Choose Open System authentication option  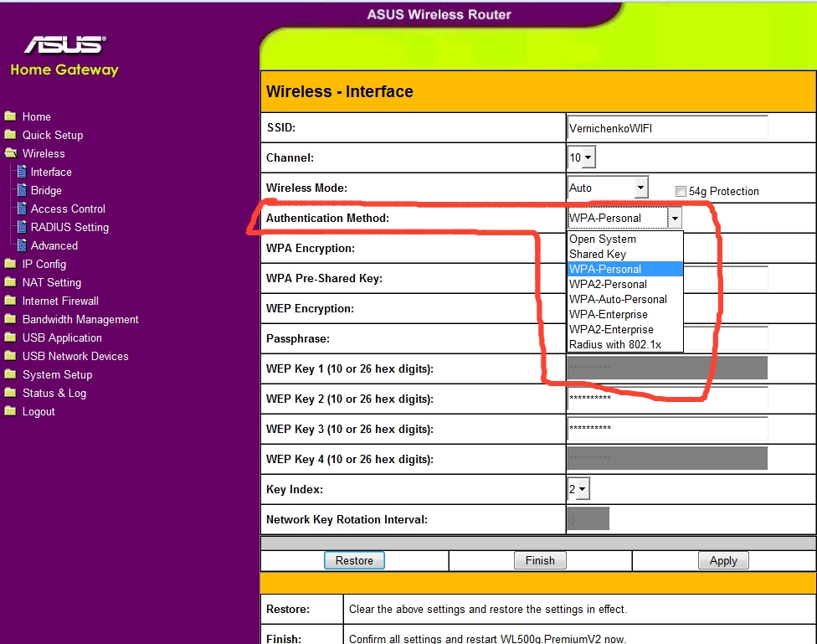click(x=603, y=239)
